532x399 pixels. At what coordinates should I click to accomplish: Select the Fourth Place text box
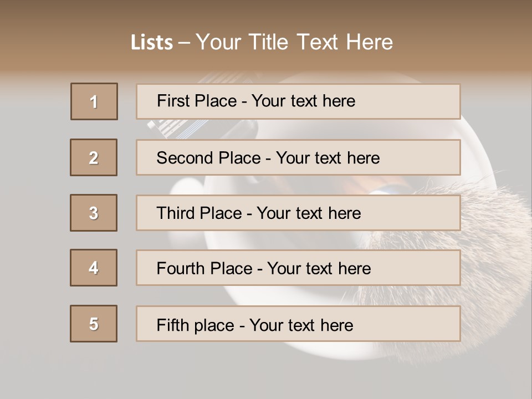pyautogui.click(x=298, y=268)
